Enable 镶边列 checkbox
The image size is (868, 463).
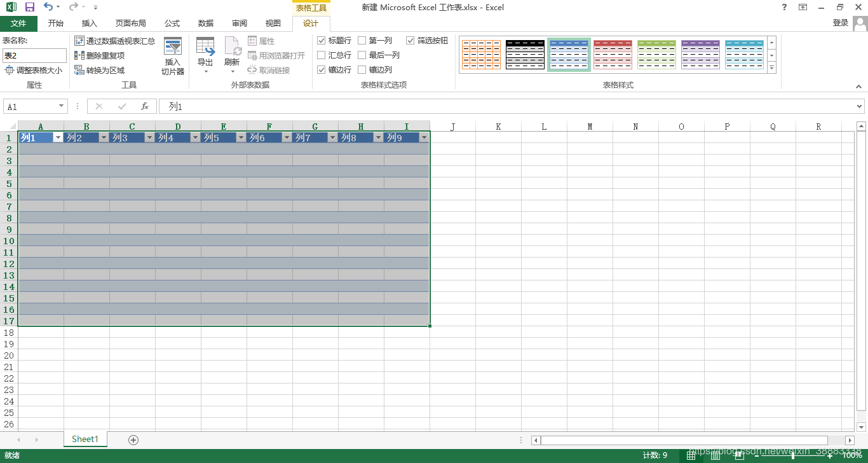coord(362,70)
